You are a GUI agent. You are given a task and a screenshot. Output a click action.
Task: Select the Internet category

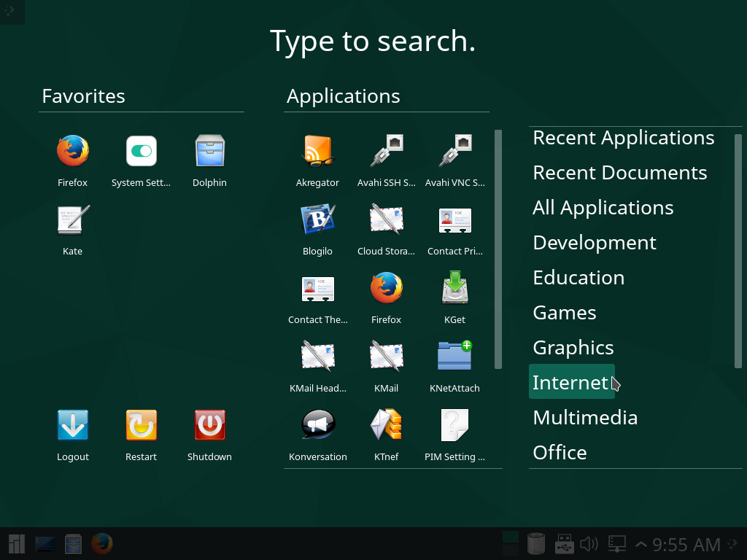click(x=571, y=382)
